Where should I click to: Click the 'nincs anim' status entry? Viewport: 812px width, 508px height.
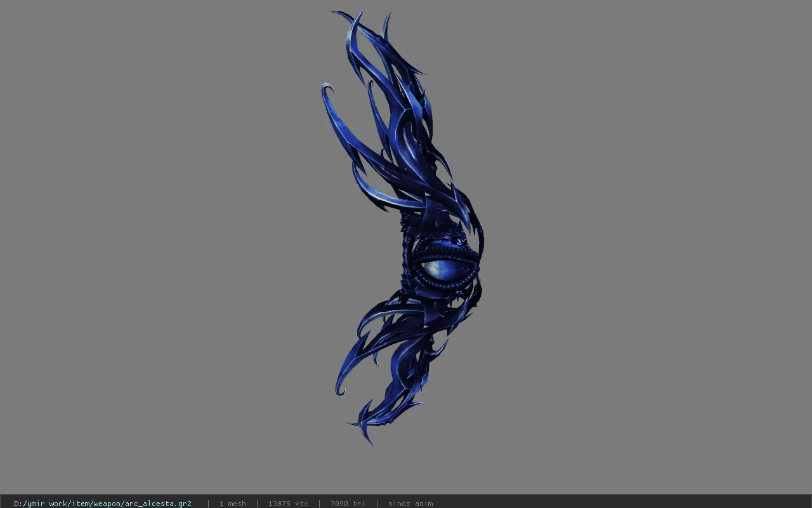pyautogui.click(x=410, y=504)
